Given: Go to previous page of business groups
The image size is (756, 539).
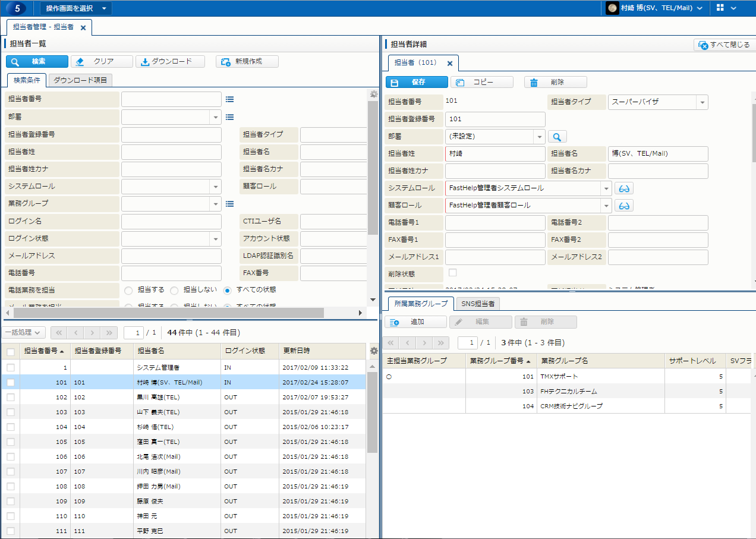Looking at the screenshot, I should [x=408, y=343].
